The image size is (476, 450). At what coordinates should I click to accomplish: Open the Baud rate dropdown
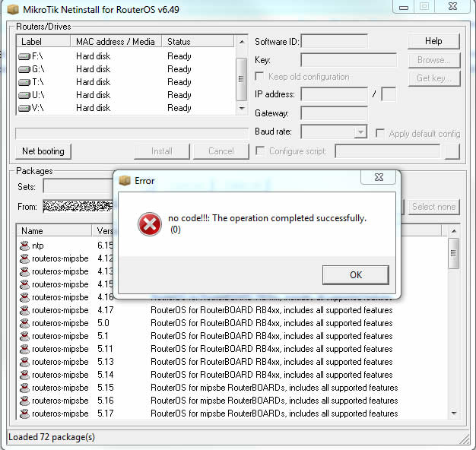[x=360, y=132]
